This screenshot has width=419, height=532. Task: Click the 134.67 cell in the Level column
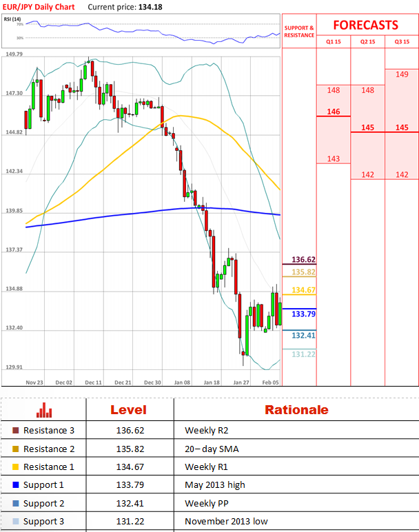[130, 467]
